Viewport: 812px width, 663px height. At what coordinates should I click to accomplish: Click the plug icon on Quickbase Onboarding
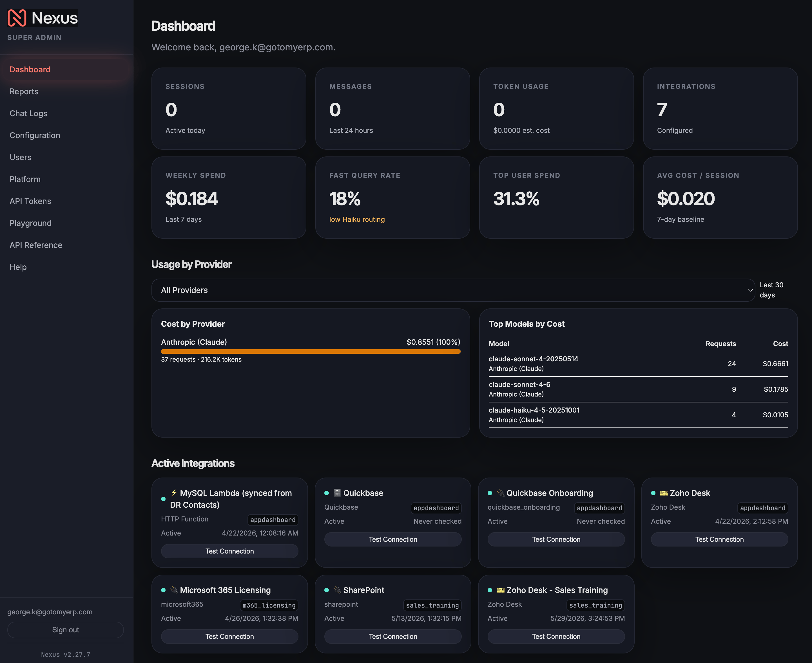coord(500,493)
